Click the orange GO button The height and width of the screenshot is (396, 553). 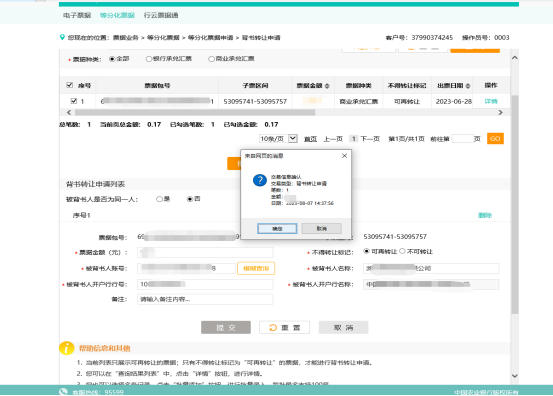click(x=495, y=139)
